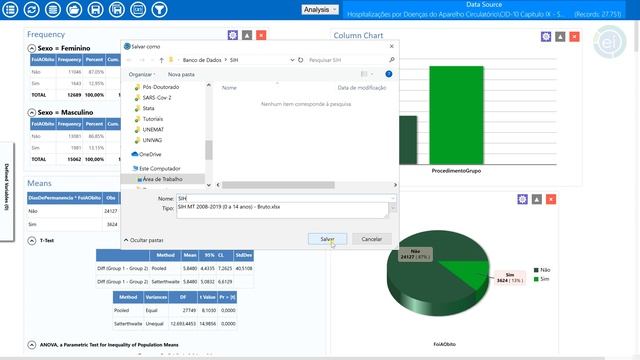The height and width of the screenshot is (360, 640).
Task: Click the Data Source header area
Action: point(484,9)
